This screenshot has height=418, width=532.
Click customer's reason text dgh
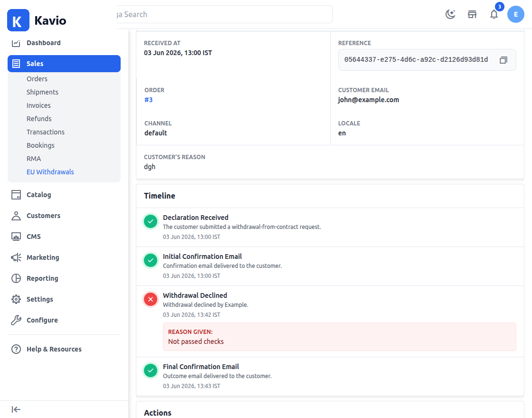pos(150,167)
